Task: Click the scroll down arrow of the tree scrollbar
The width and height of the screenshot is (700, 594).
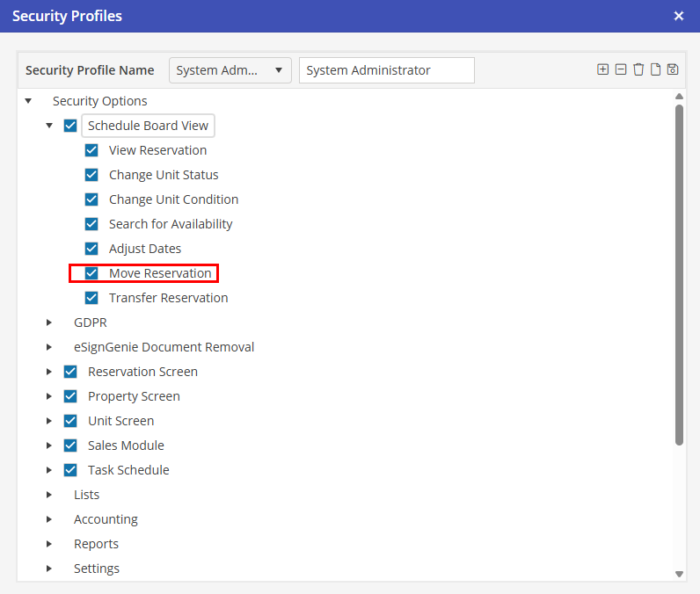Action: [x=679, y=574]
